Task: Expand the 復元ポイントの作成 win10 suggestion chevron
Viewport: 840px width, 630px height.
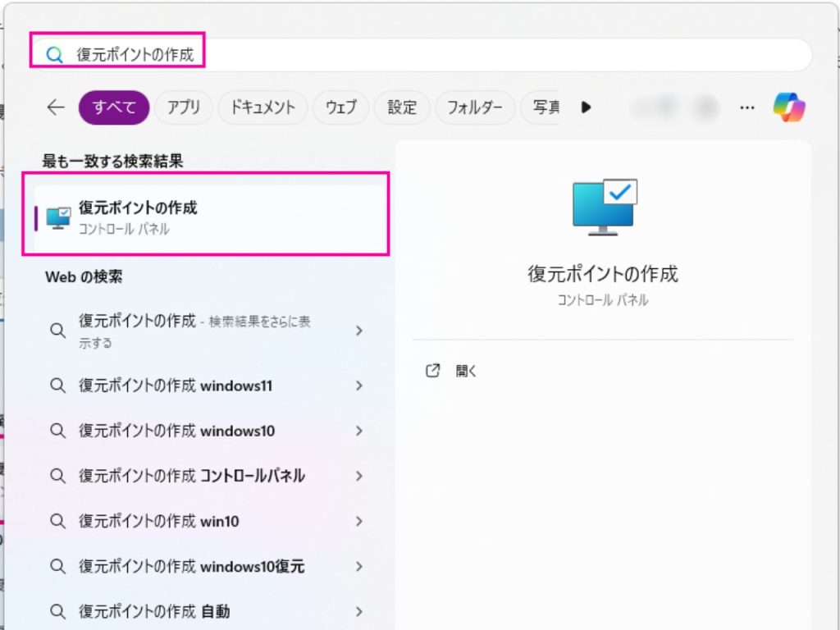Action: (x=359, y=520)
